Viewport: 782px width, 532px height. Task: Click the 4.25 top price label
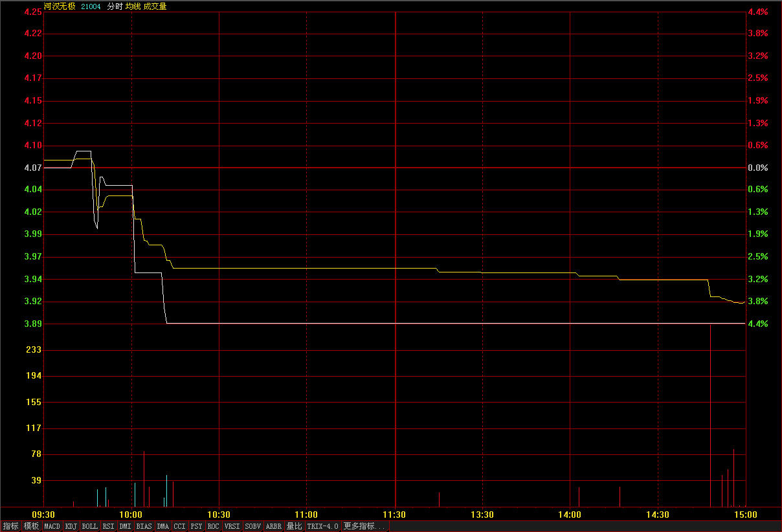[x=32, y=12]
